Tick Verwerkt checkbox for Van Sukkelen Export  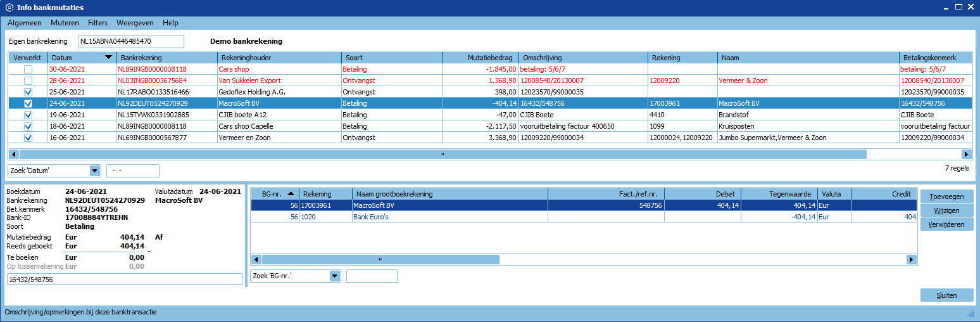point(28,80)
